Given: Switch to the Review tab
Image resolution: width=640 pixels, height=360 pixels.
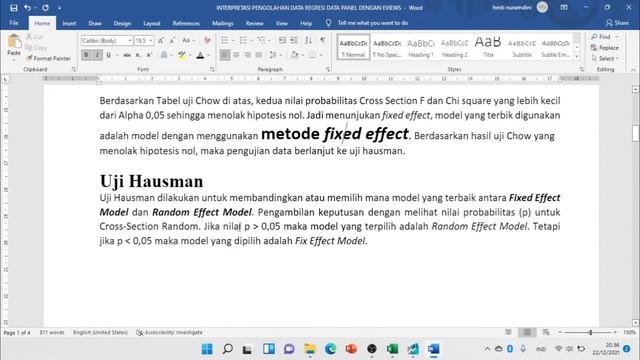Looking at the screenshot, I should pyautogui.click(x=254, y=23).
